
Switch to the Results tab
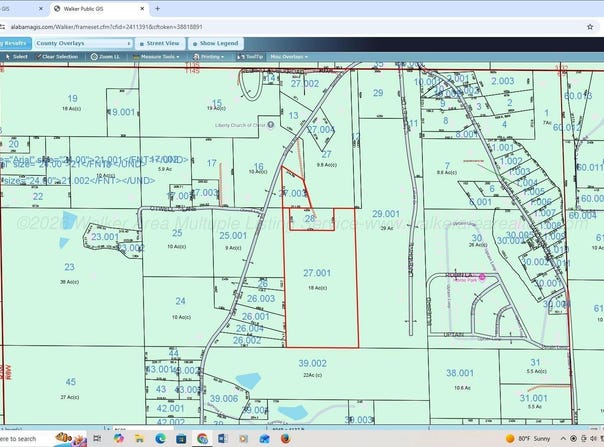(x=14, y=43)
